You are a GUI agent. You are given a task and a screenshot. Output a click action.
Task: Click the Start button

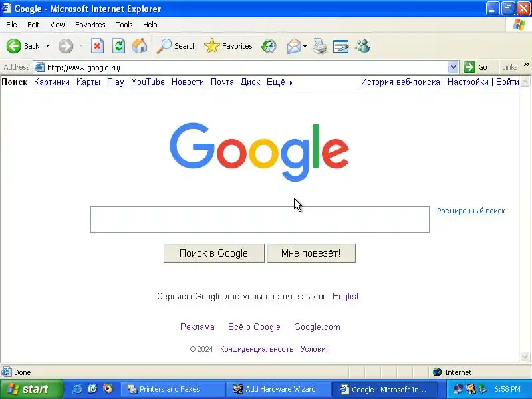(x=31, y=389)
